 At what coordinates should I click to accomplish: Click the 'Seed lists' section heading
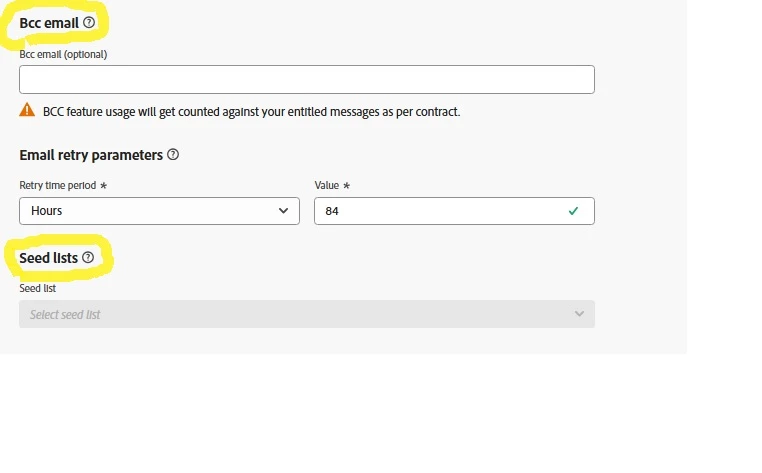(x=48, y=258)
